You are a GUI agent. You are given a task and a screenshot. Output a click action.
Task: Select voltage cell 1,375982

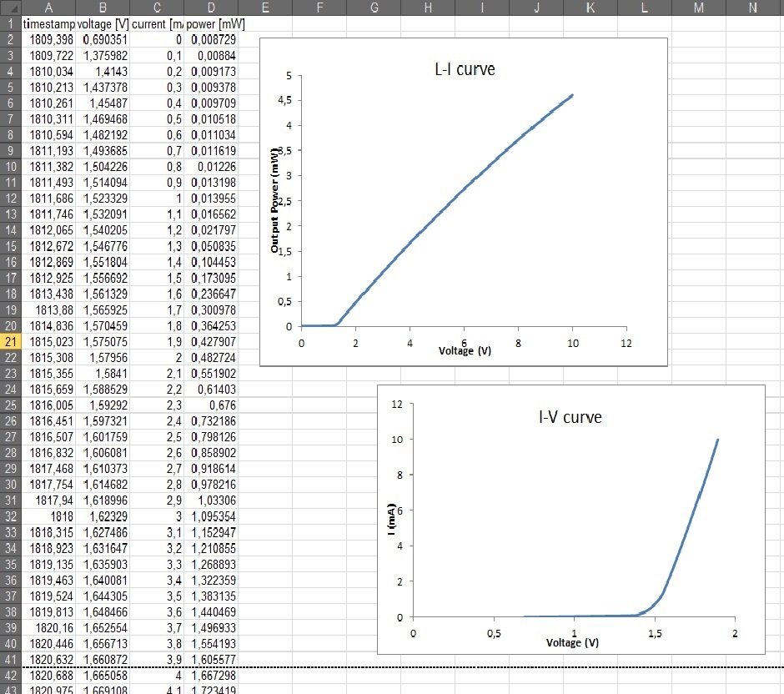pyautogui.click(x=103, y=56)
